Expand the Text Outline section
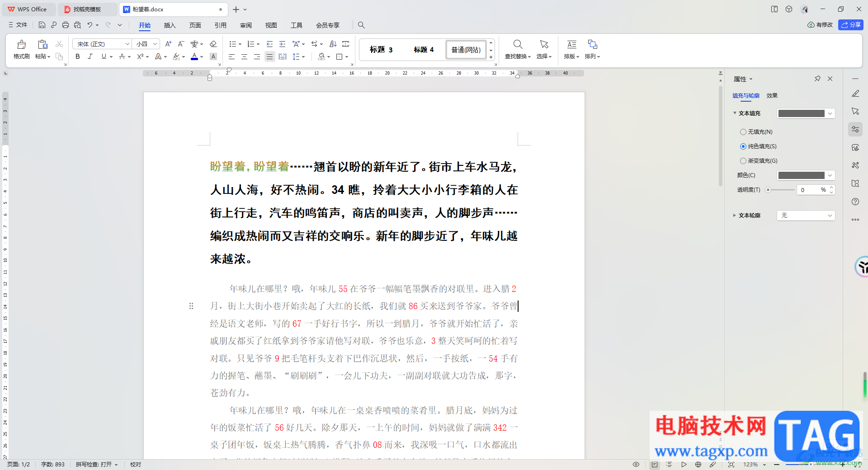 coord(735,216)
